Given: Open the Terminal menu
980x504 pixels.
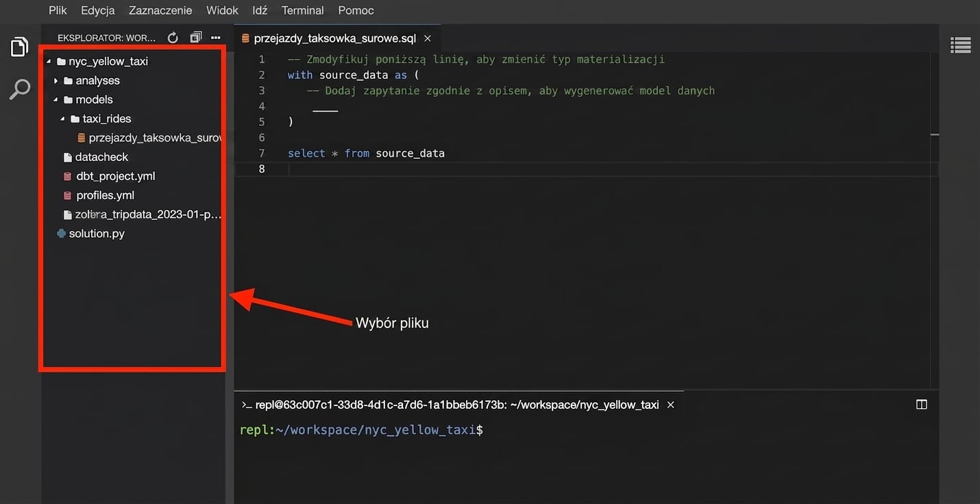Looking at the screenshot, I should tap(303, 10).
